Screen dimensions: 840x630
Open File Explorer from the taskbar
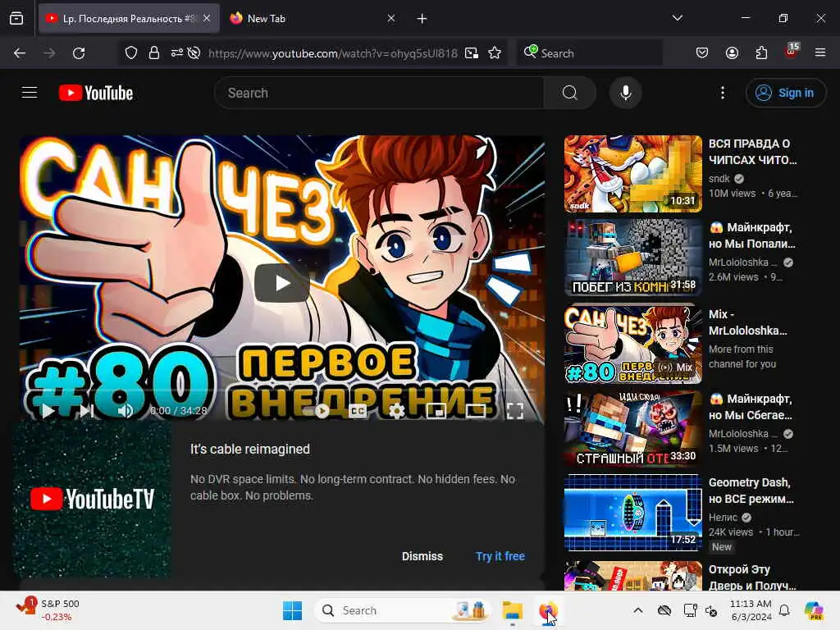point(512,610)
